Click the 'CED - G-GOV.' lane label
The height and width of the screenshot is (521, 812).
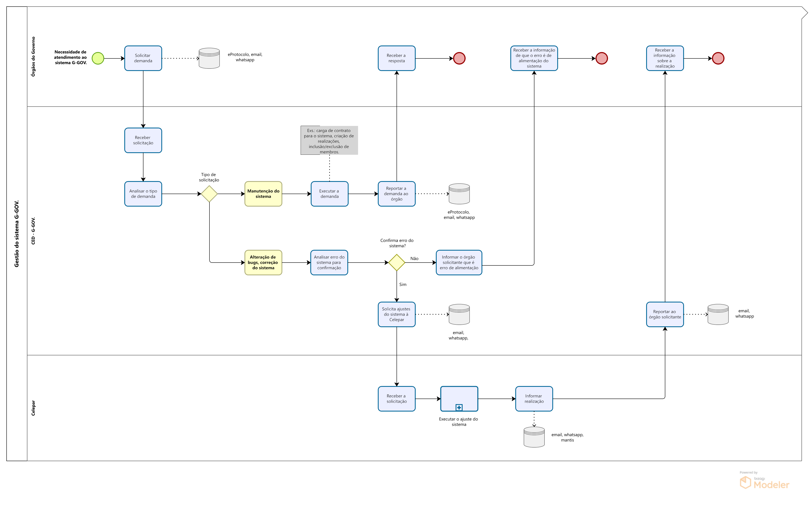pos(33,231)
